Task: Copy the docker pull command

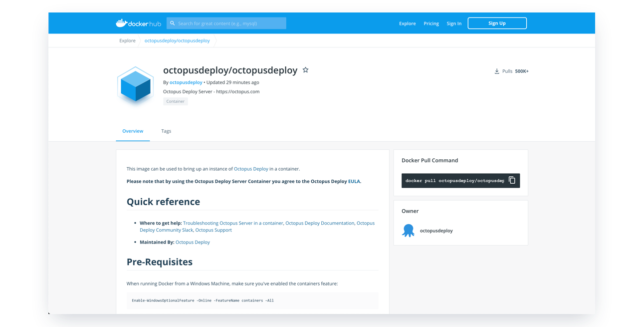Action: [512, 180]
